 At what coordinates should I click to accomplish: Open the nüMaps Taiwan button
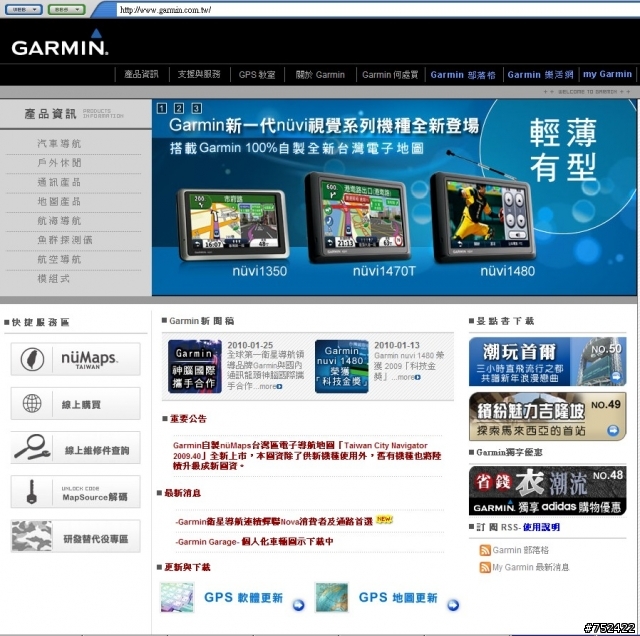(76, 359)
